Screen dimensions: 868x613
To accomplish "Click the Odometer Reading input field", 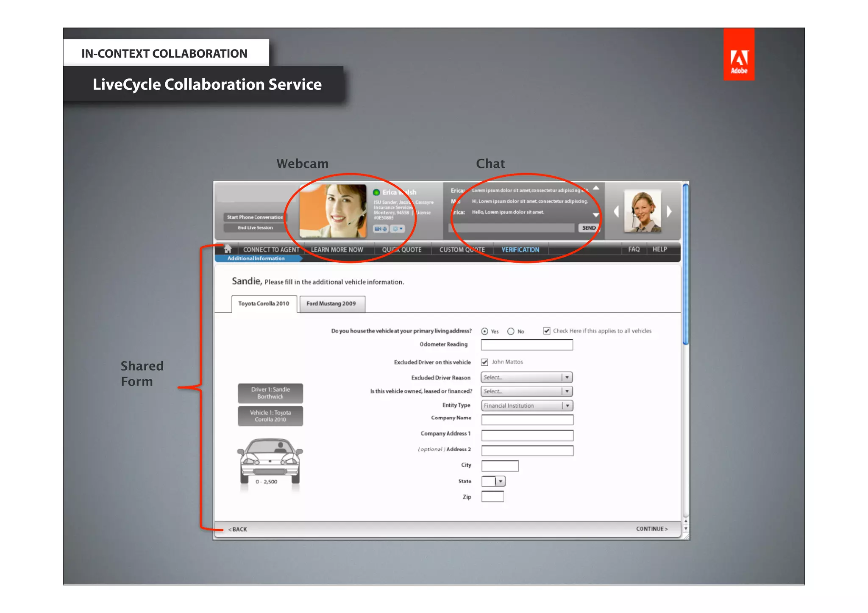I will (526, 345).
